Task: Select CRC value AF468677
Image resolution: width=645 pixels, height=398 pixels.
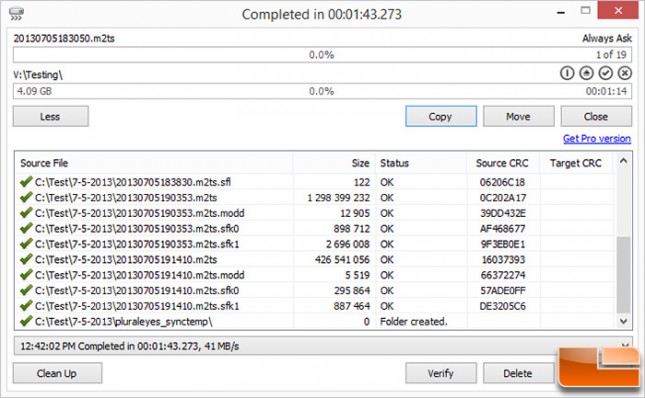Action: point(503,229)
